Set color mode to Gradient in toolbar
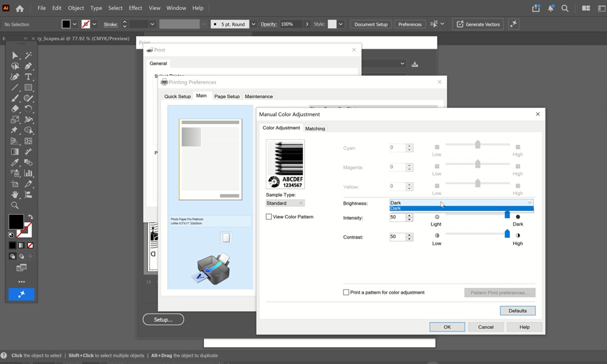 tap(22, 245)
